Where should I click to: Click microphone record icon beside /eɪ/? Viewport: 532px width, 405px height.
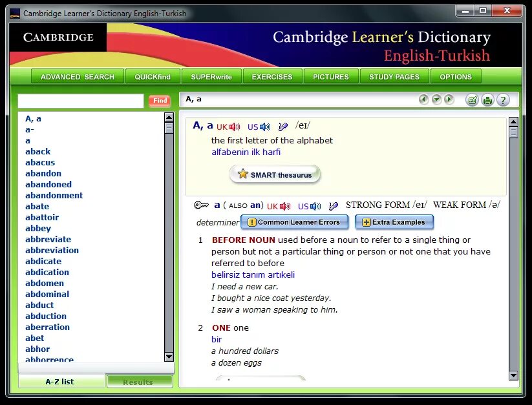coord(283,127)
